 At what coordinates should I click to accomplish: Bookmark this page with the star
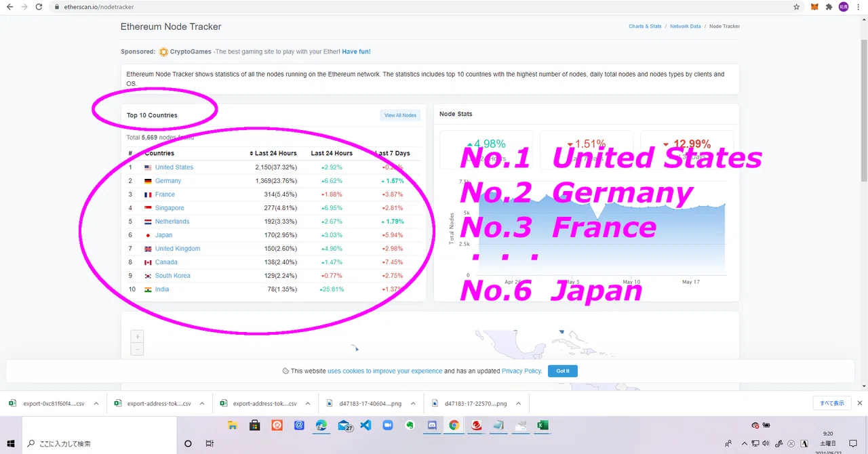coord(797,7)
